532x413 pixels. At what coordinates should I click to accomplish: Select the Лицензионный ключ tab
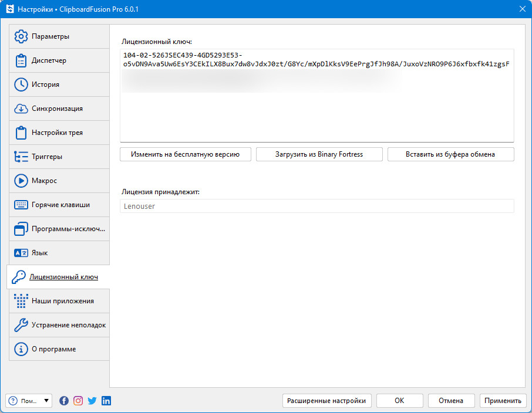click(58, 277)
